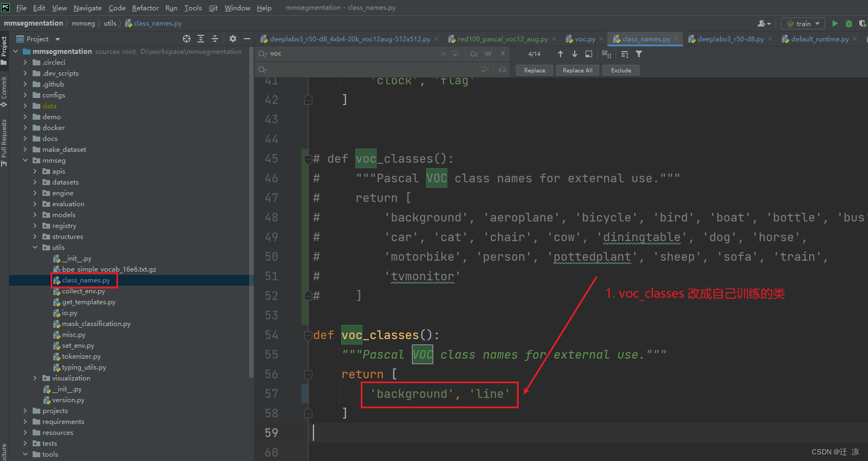Click the Run green play icon

point(835,23)
